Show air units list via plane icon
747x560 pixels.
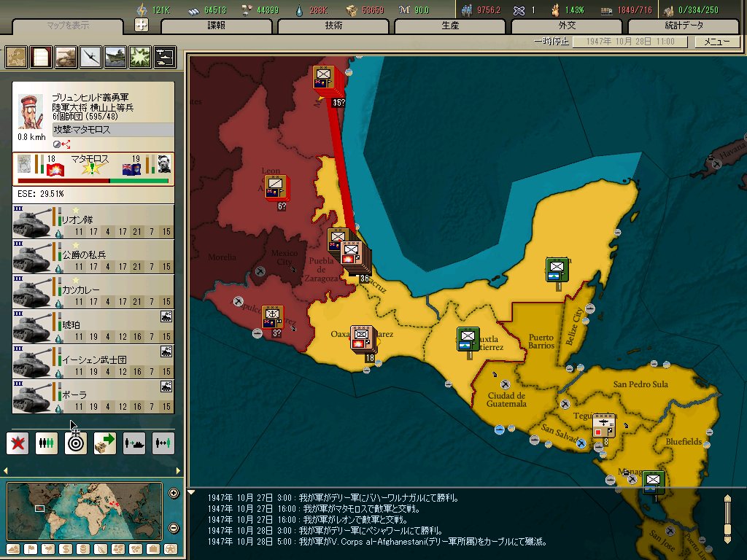(x=90, y=57)
